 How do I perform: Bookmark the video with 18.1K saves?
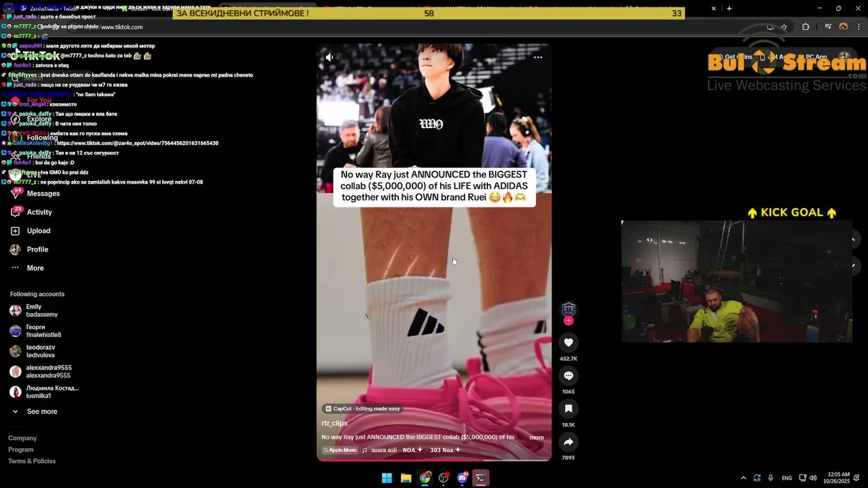[x=568, y=409]
